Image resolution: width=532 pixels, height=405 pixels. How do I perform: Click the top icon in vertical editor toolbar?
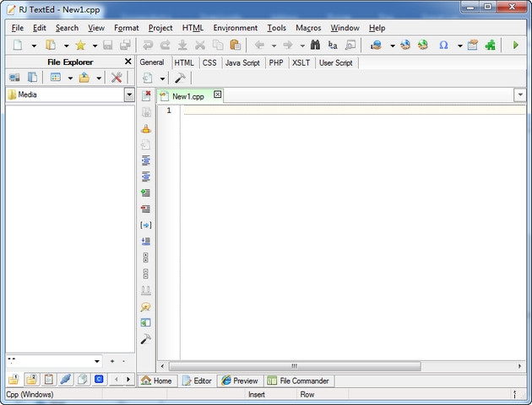point(146,96)
